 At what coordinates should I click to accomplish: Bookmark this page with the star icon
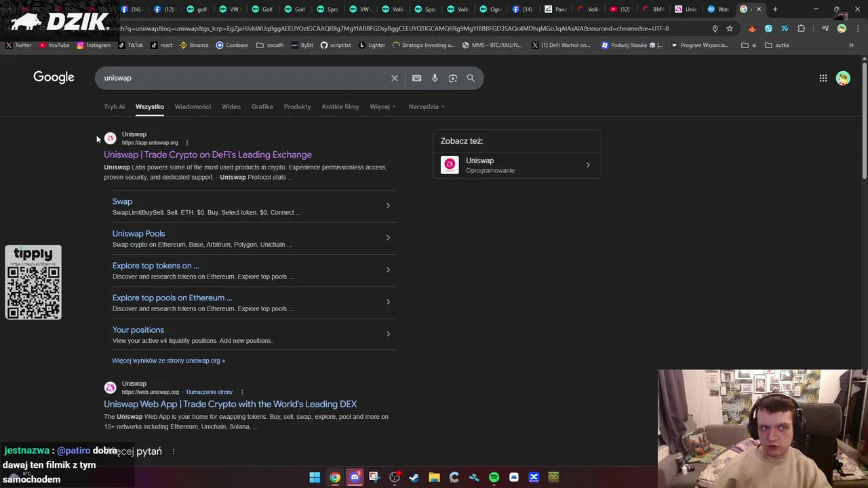pyautogui.click(x=730, y=28)
